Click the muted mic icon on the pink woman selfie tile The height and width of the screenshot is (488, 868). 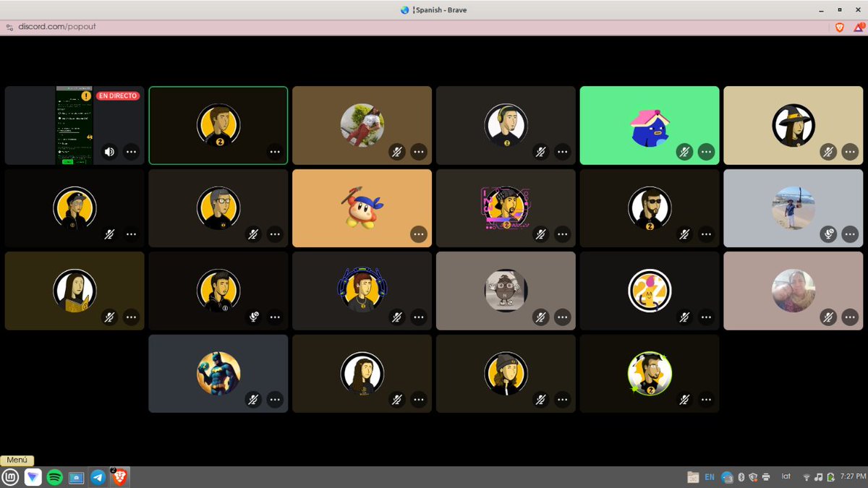click(x=828, y=317)
